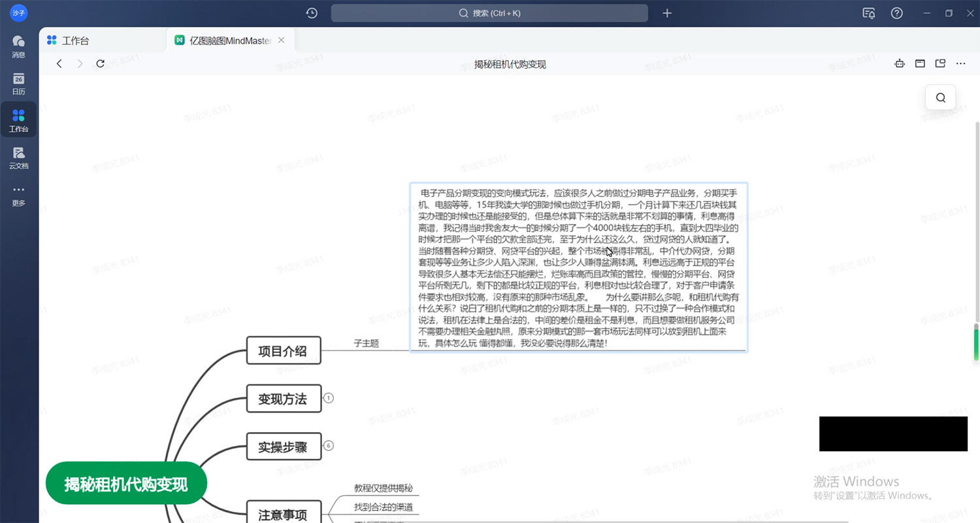This screenshot has height=523, width=980.
Task: Open 云文档 (Cloud Docs) in the sidebar
Action: coord(18,157)
